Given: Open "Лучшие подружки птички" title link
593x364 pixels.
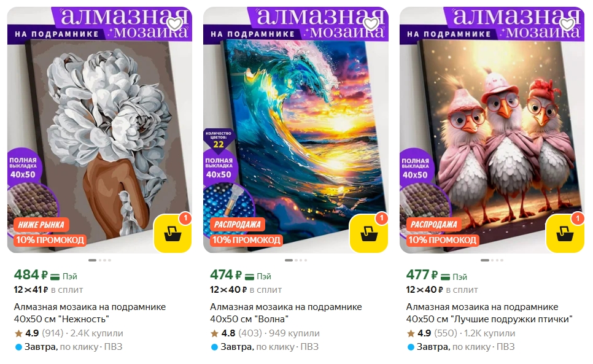Looking at the screenshot, I should point(489,313).
